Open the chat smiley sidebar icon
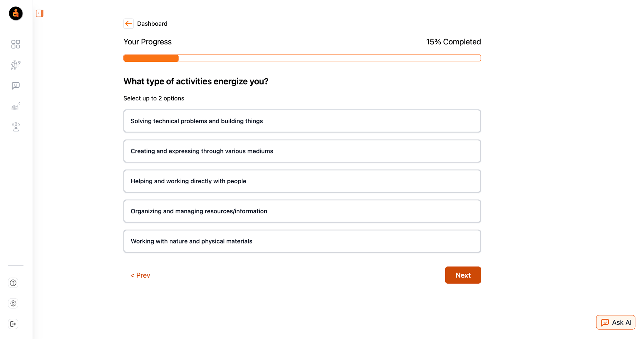This screenshot has width=644, height=339. click(x=15, y=86)
